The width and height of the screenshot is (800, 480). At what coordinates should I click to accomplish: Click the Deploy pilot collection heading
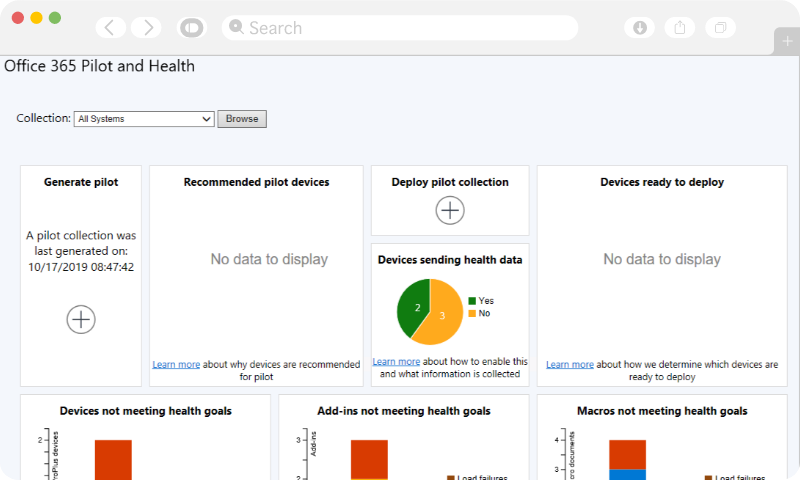[450, 182]
